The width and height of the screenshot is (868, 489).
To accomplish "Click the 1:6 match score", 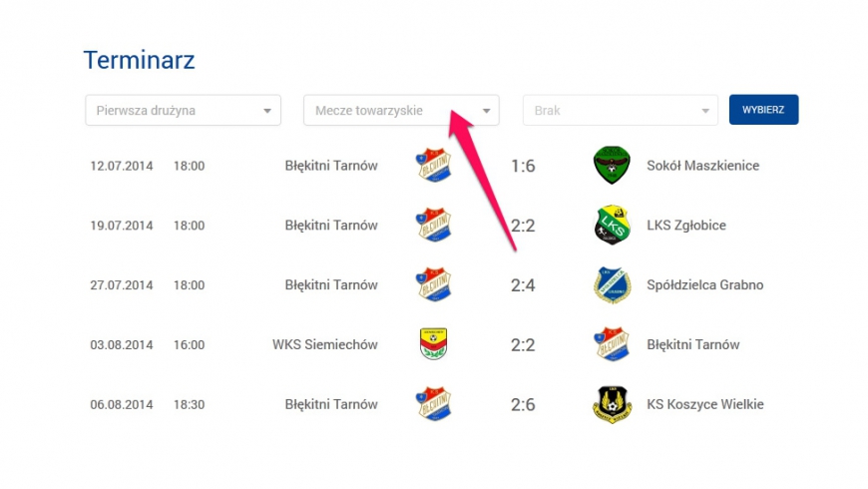I will pos(523,166).
